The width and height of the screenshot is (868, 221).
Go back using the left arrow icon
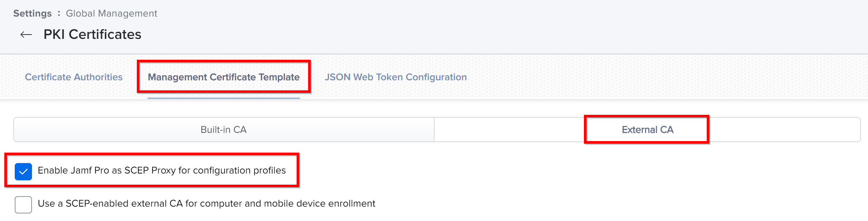click(x=26, y=35)
